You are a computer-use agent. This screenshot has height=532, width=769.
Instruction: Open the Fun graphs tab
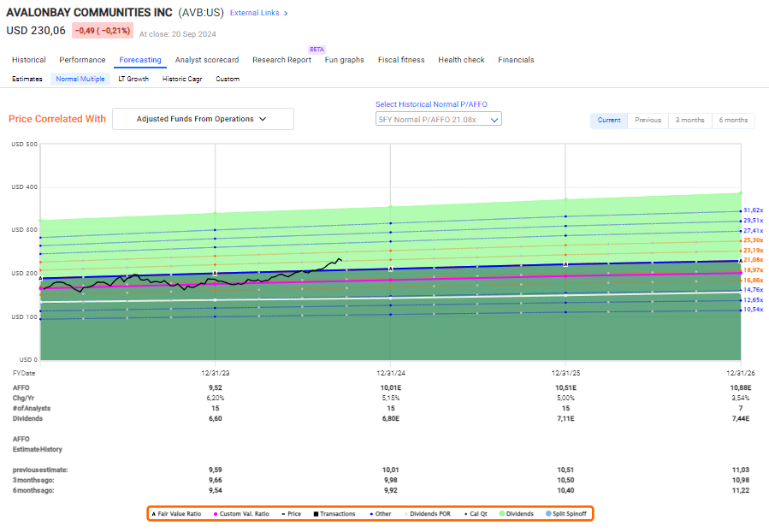point(344,60)
